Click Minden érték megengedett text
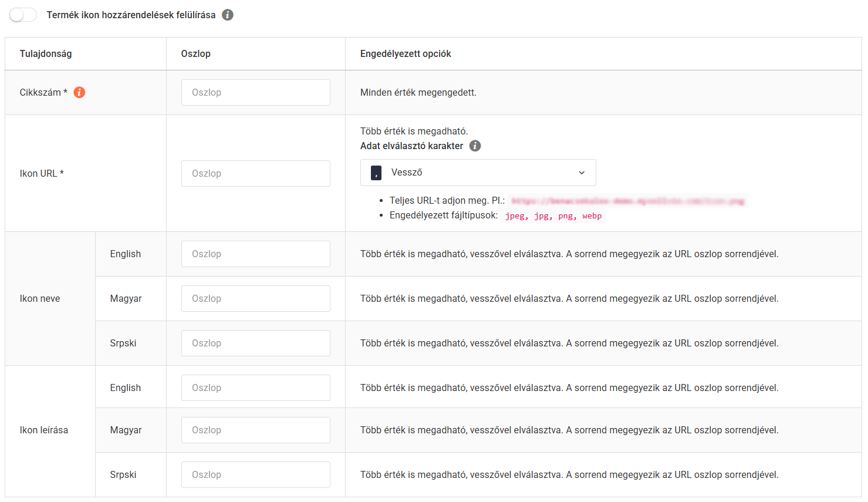Viewport: 868px width, 502px height. [418, 92]
